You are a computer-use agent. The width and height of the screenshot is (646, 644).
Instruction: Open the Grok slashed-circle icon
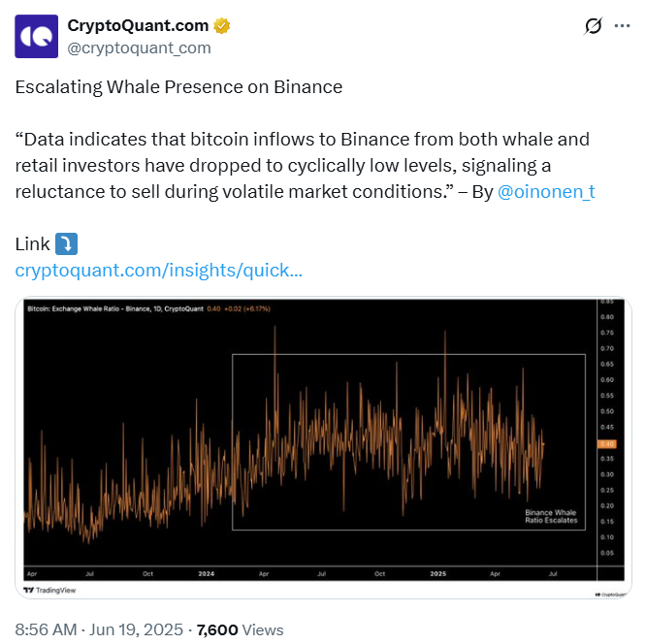click(594, 26)
